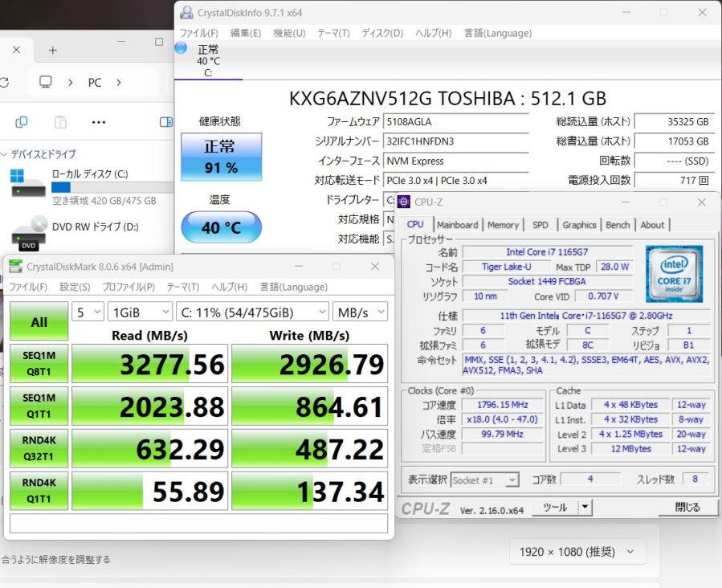Click the C: drive usage bar in Explorer

pos(112,187)
